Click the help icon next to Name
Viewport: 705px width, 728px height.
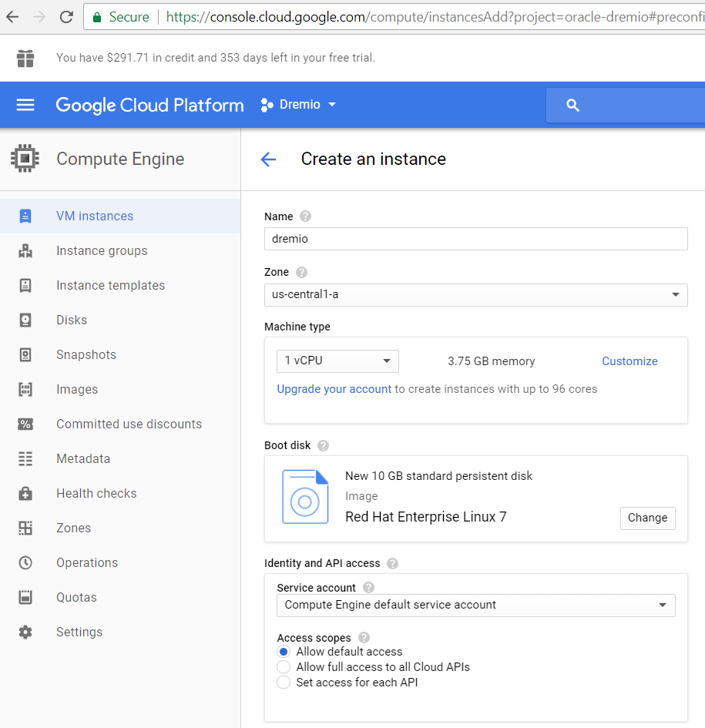305,216
